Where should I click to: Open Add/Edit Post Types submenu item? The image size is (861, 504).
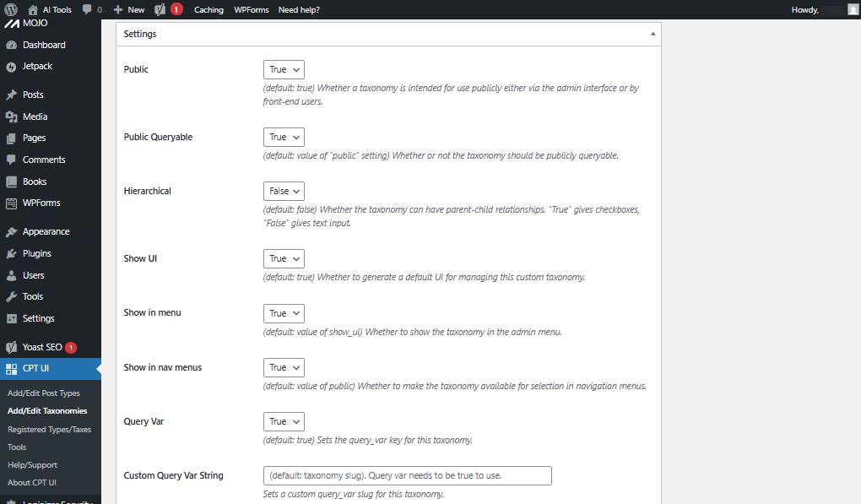(x=44, y=393)
